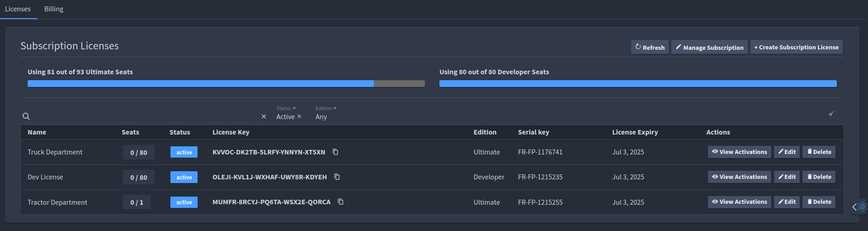868x231 pixels.
Task: Remove the Active status filter
Action: pos(299,116)
